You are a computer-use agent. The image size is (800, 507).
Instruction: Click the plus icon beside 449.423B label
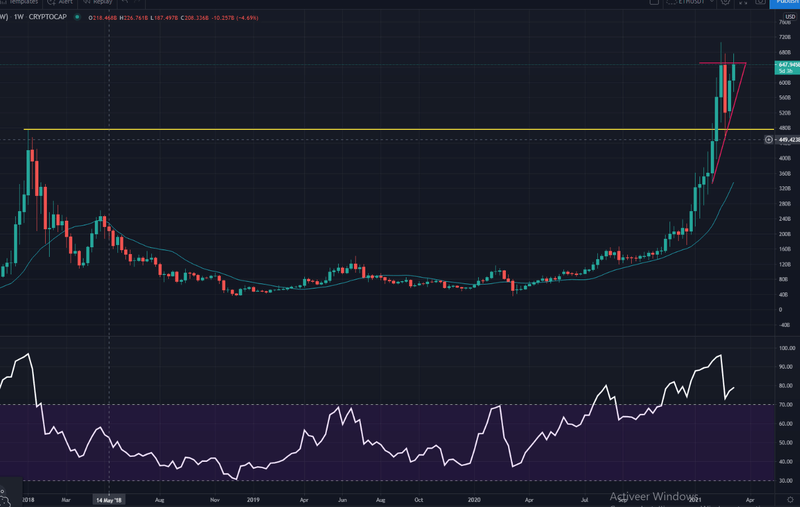pyautogui.click(x=768, y=139)
